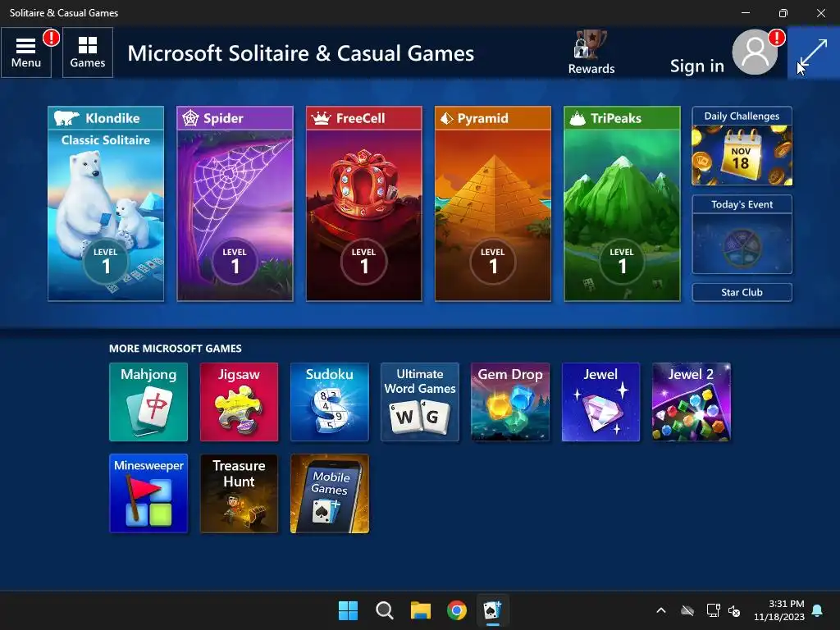The image size is (840, 630).
Task: Open the Mobile Games tile
Action: point(330,493)
